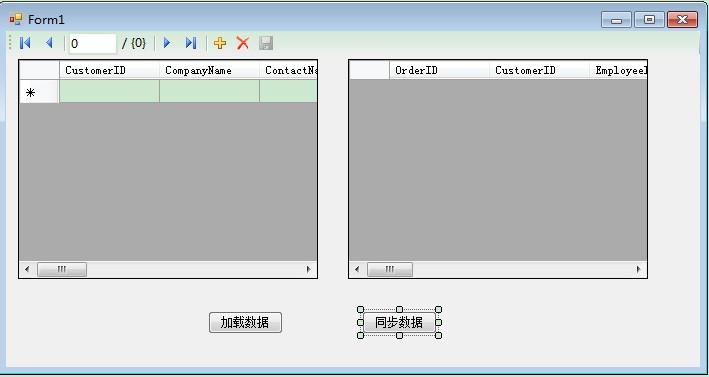The height and width of the screenshot is (377, 709).
Task: Select new row asterisk header cell
Action: [39, 92]
